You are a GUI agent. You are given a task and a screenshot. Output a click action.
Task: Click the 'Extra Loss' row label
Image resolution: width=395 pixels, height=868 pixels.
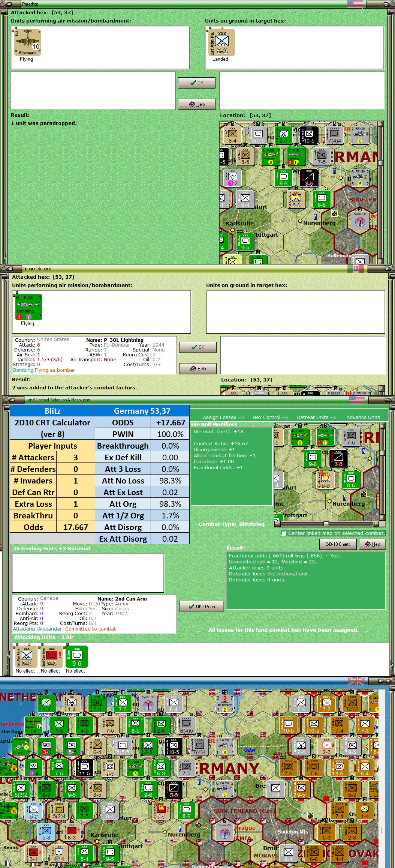33,504
